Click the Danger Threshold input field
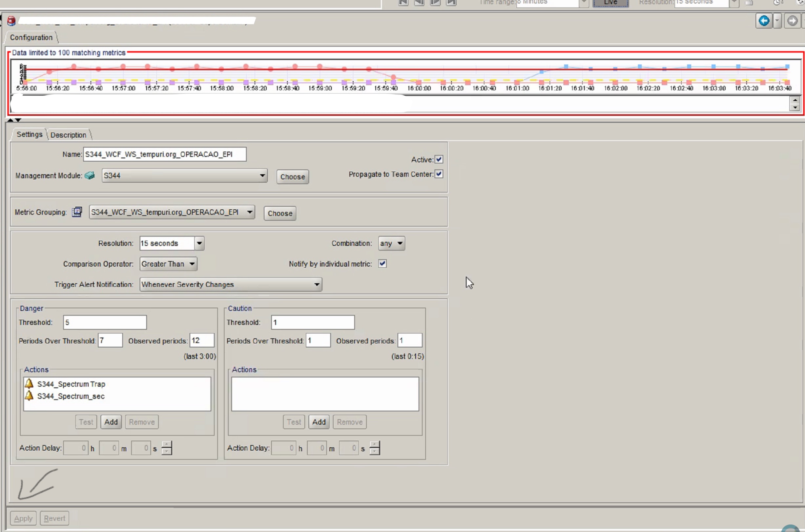The image size is (805, 532). point(105,322)
